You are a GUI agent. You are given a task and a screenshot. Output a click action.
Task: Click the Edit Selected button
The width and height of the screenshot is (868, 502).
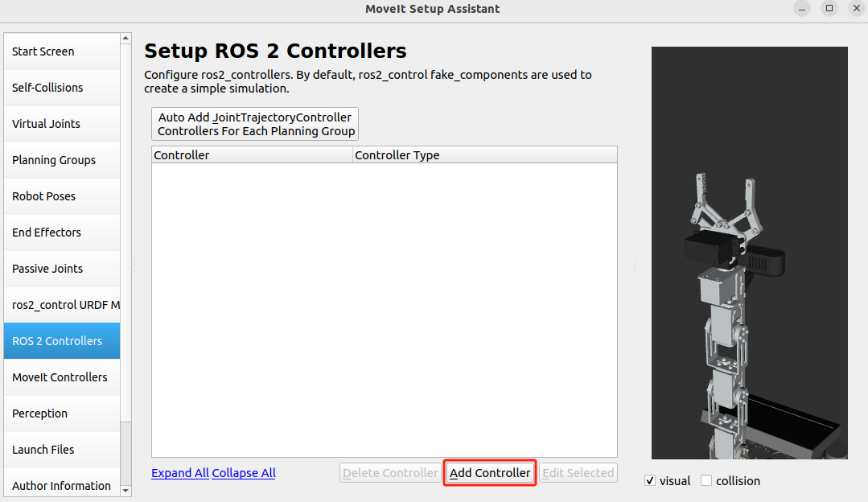coord(578,473)
